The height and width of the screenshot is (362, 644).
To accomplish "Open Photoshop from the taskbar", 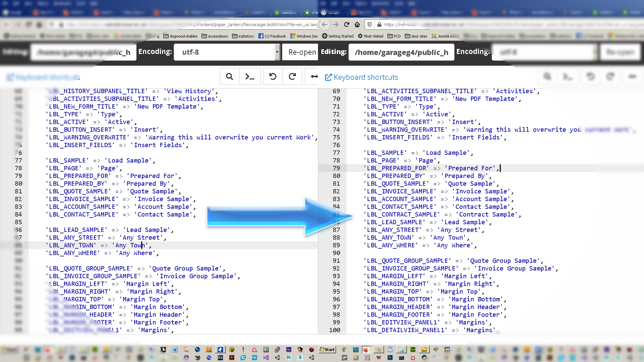I will [x=390, y=358].
